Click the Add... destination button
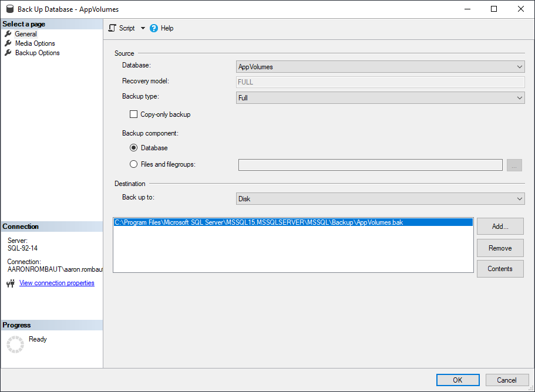Viewport: 535px width, 392px height. 500,227
